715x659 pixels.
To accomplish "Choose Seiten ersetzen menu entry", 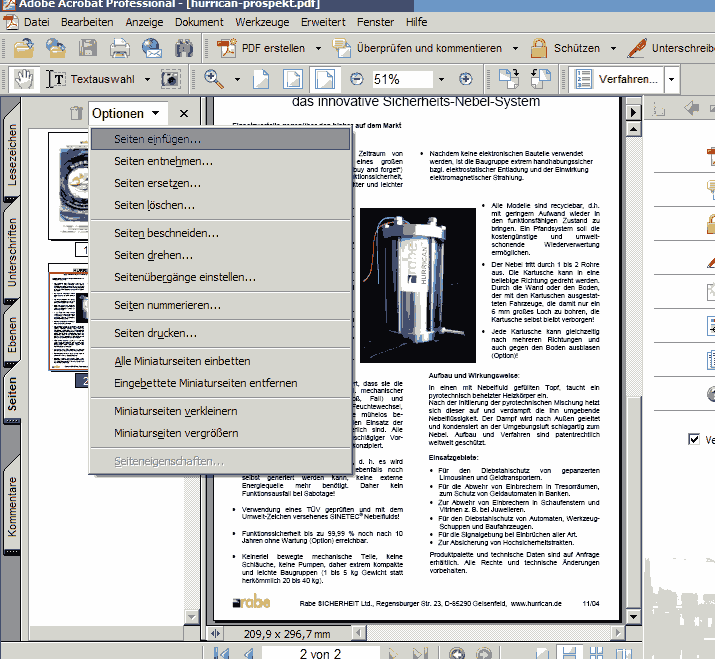I will [220, 183].
